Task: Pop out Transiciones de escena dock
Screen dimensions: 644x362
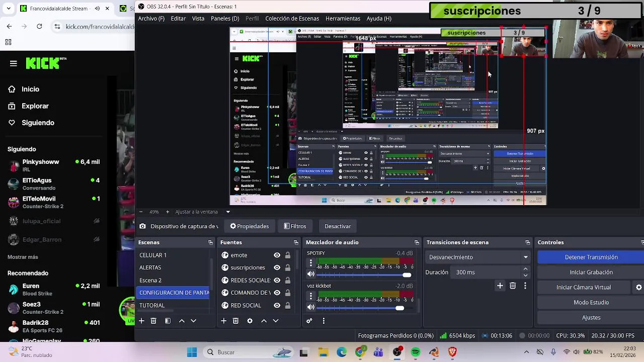Action: pyautogui.click(x=527, y=242)
